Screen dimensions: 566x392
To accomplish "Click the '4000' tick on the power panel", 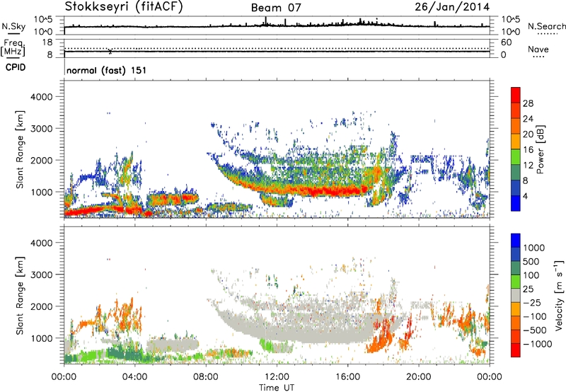I will coord(41,97).
